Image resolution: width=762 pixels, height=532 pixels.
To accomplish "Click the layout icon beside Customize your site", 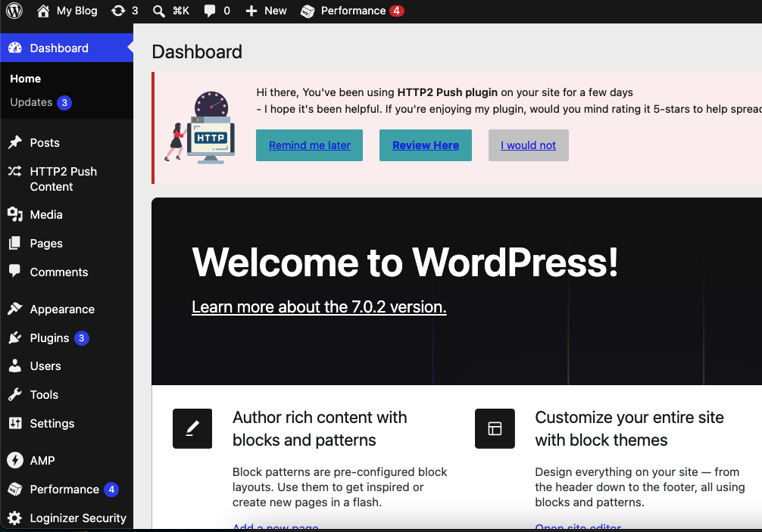I will [x=495, y=428].
